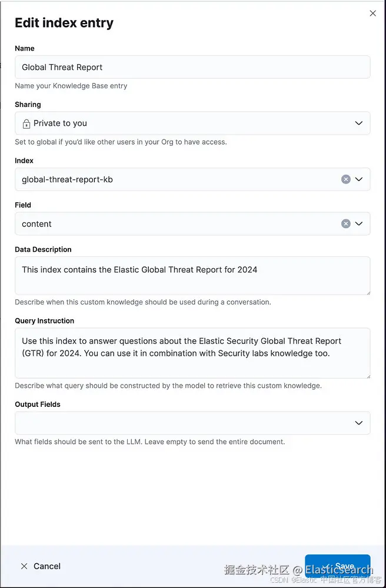
Task: Click the X icon beside Cancel
Action: click(x=24, y=566)
